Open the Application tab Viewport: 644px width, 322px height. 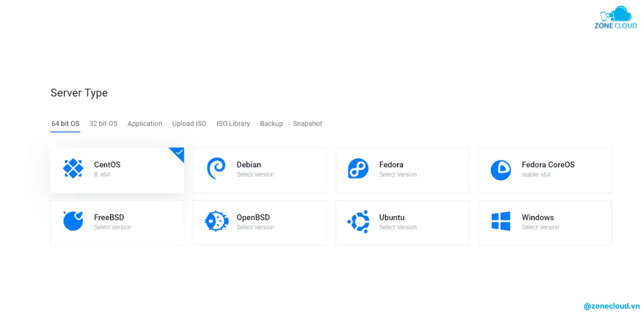coord(144,123)
